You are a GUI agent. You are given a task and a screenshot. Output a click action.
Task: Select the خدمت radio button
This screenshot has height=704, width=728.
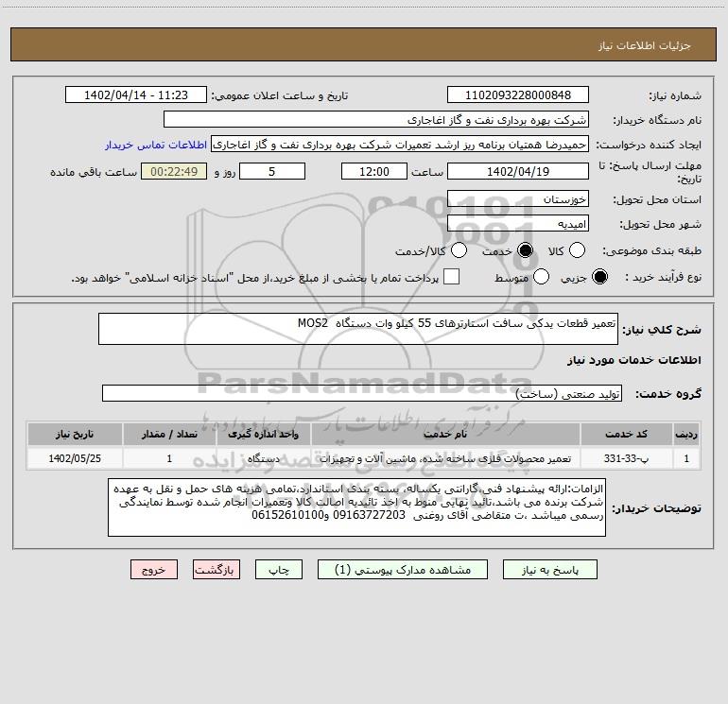[x=525, y=250]
